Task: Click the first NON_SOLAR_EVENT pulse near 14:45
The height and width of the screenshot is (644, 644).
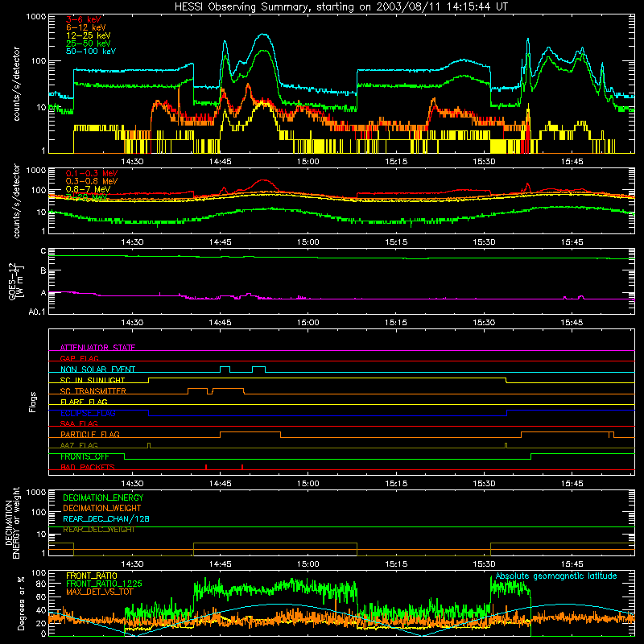Action: point(225,369)
